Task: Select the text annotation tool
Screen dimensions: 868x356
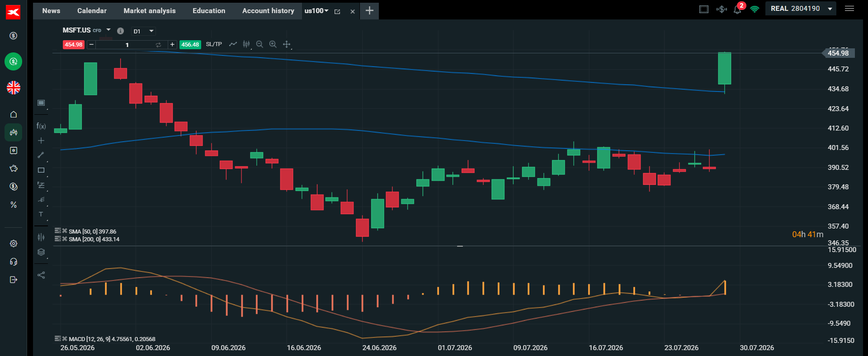Action: coord(41,214)
